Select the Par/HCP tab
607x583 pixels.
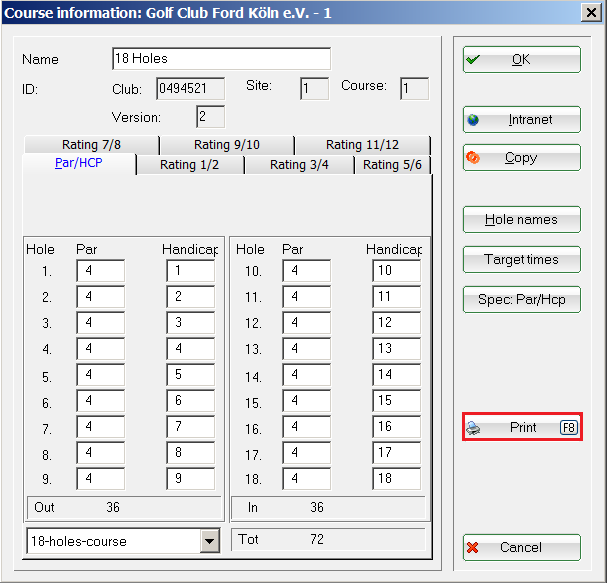(x=79, y=163)
